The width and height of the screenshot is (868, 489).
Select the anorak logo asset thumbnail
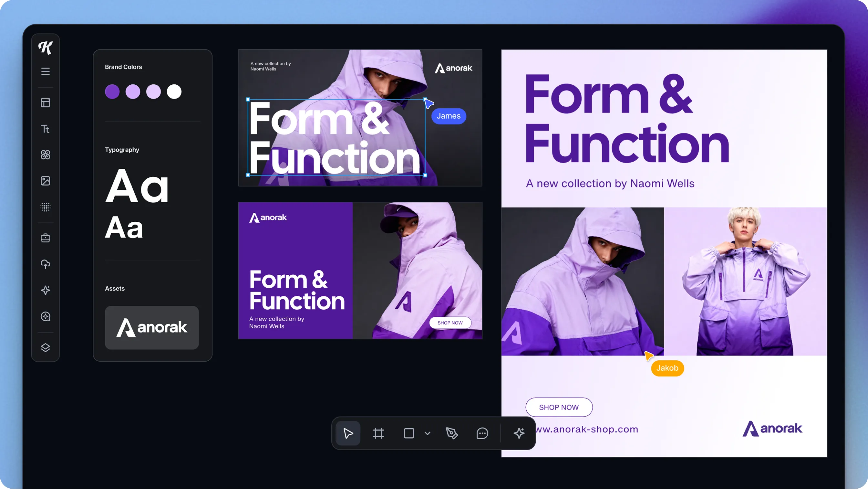point(152,327)
